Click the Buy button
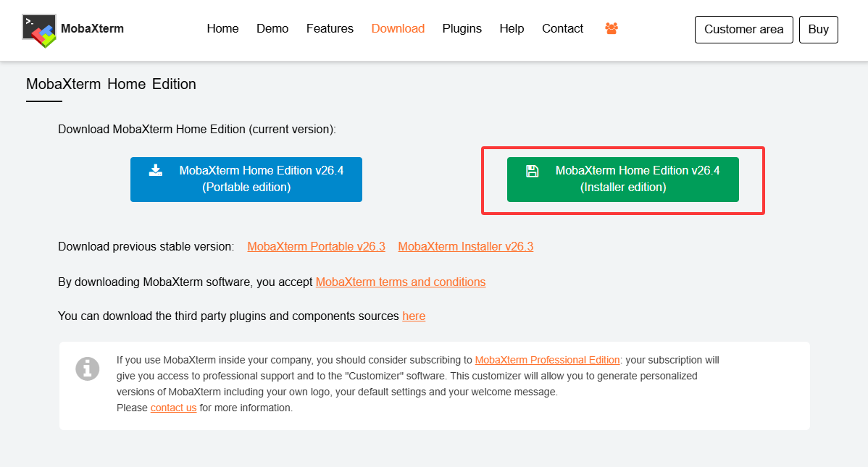This screenshot has height=467, width=868. (x=818, y=30)
